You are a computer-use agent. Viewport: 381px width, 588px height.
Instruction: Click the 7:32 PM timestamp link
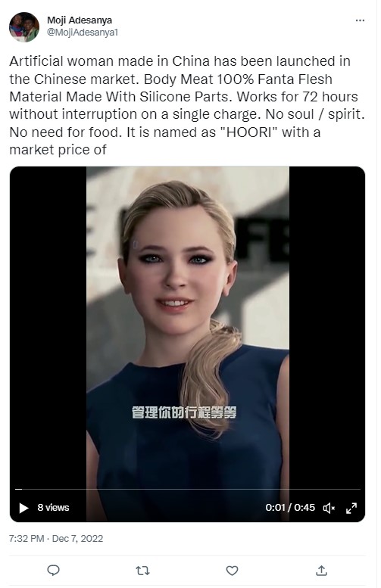tap(27, 539)
